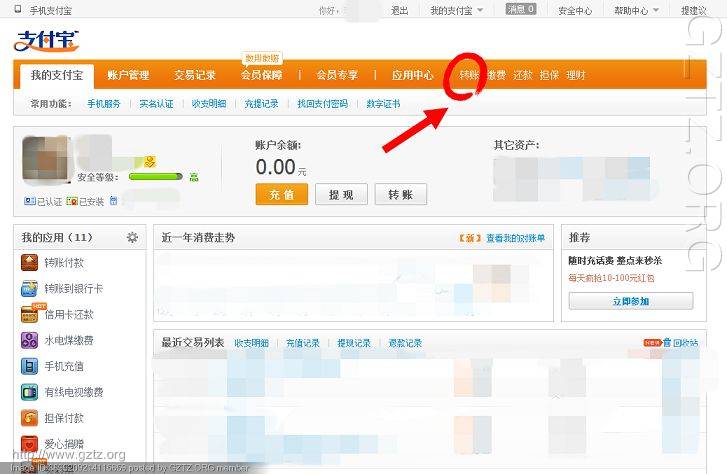727x474 pixels.
Task: Open the 信用卡还款 app icon
Action: click(30, 314)
